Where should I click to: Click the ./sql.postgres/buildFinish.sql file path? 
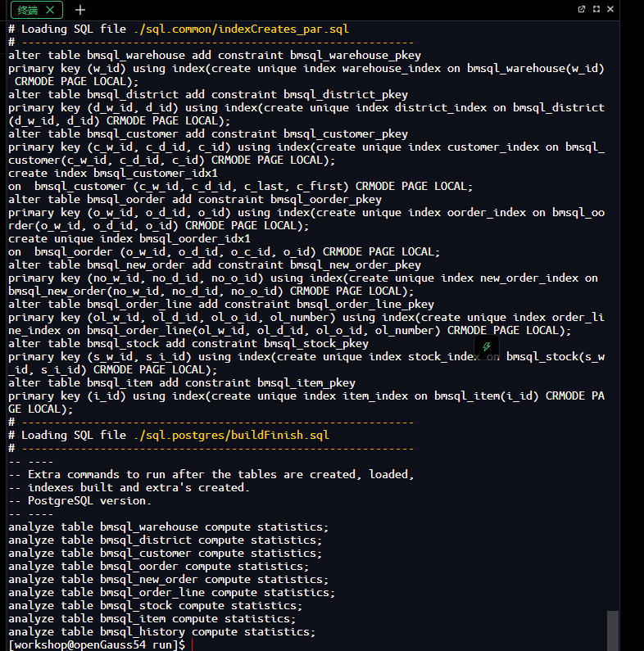pos(231,435)
